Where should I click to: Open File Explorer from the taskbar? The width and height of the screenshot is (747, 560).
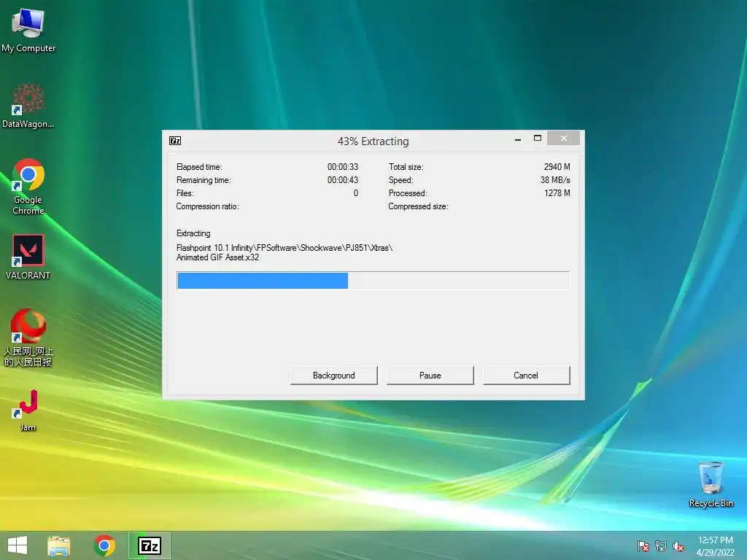click(58, 545)
